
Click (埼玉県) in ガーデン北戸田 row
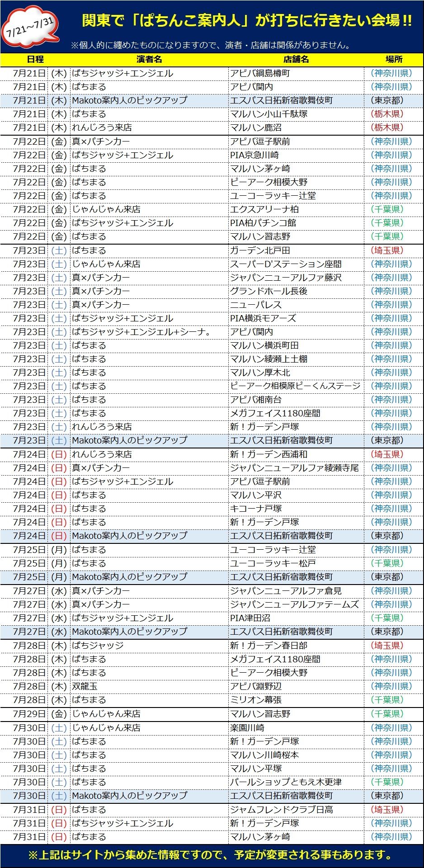pyautogui.click(x=387, y=250)
